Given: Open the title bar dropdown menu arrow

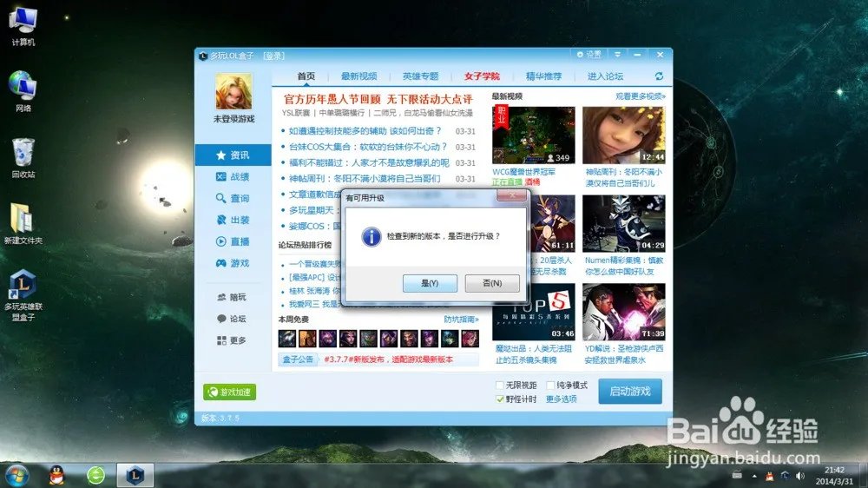Looking at the screenshot, I should coord(617,55).
